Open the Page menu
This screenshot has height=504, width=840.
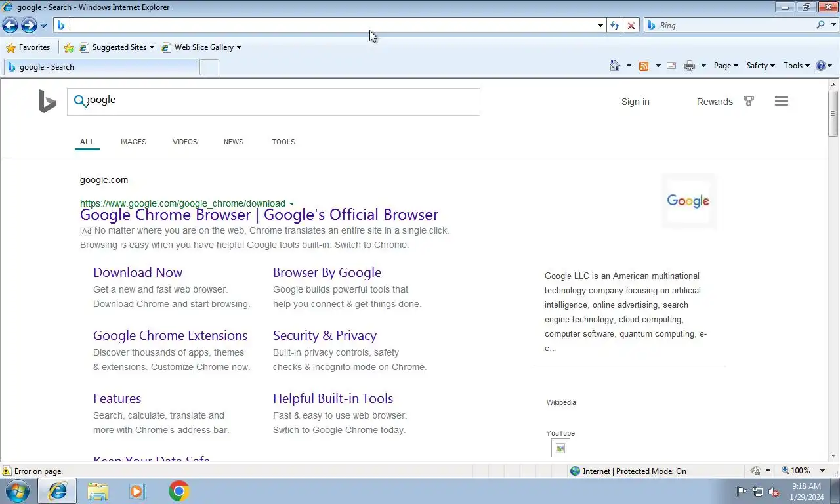[726, 66]
